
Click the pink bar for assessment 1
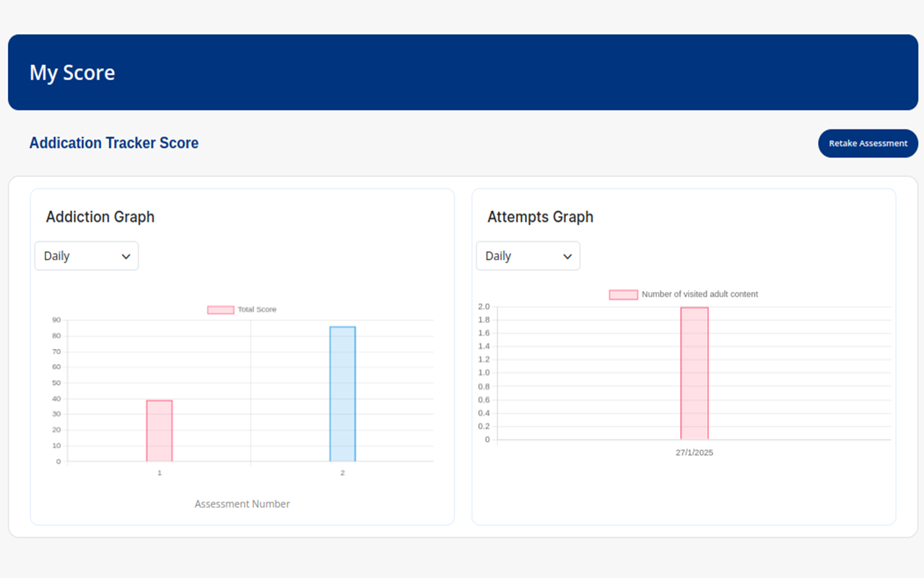160,431
